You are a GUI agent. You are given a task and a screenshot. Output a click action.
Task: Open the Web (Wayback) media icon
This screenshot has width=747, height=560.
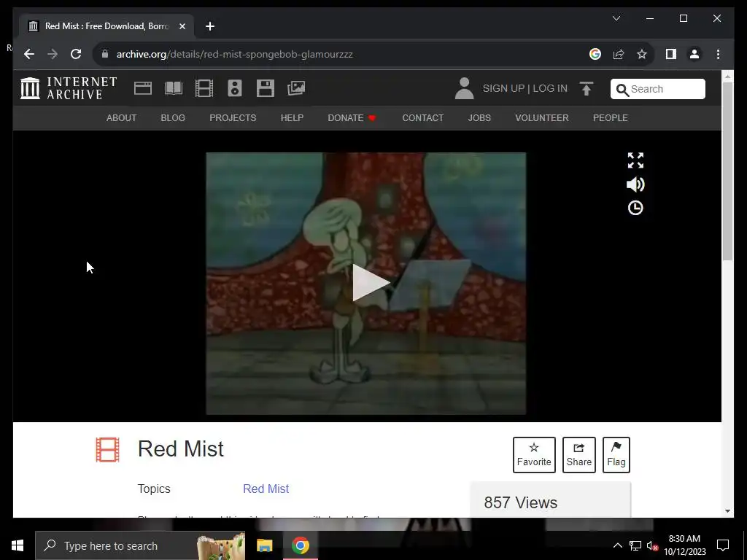(x=143, y=88)
